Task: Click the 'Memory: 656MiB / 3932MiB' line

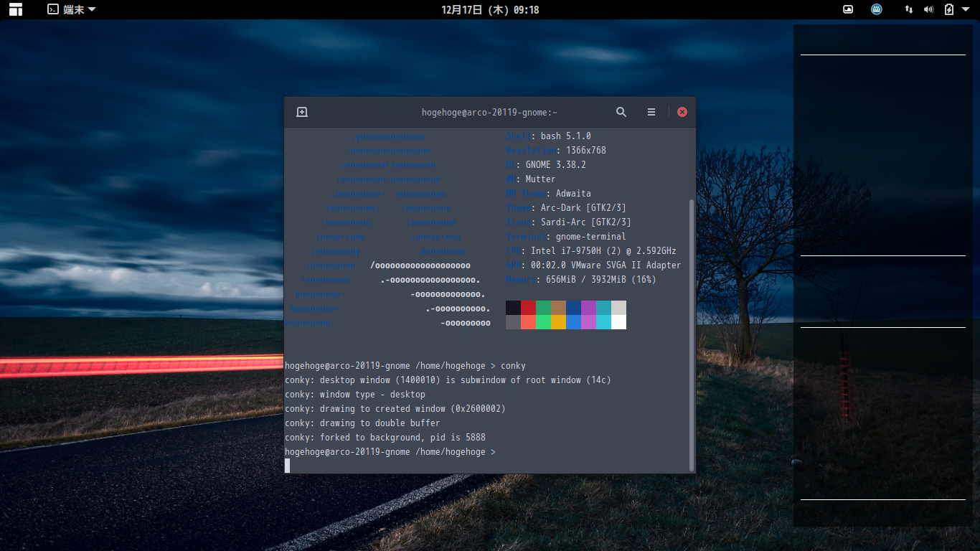Action: 581,279
